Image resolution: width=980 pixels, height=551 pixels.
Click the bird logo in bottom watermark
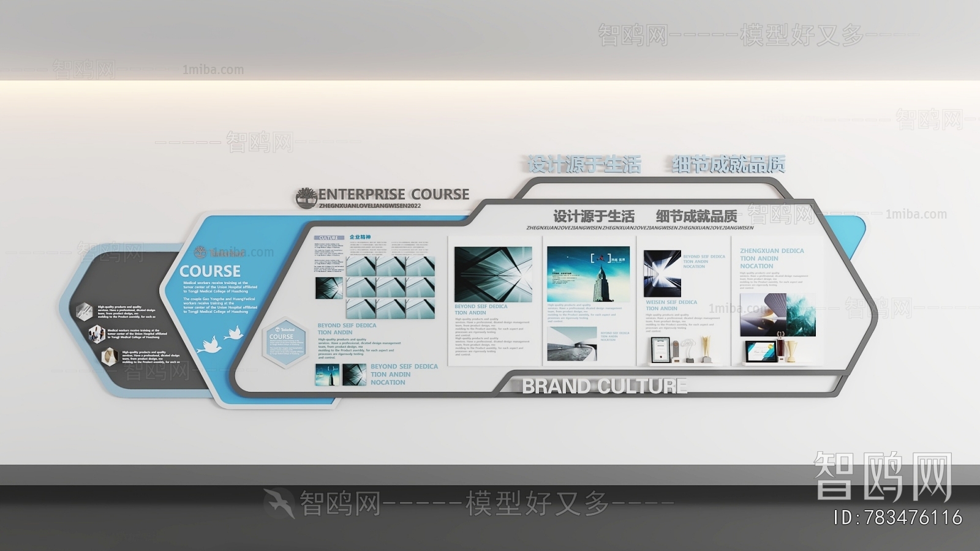(279, 503)
